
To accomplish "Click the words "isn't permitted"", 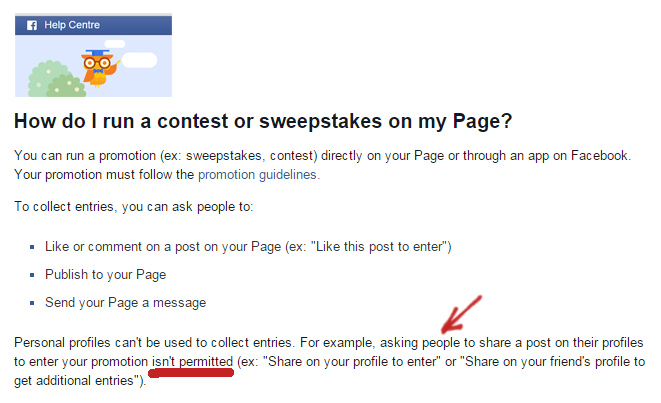I will click(x=192, y=361).
